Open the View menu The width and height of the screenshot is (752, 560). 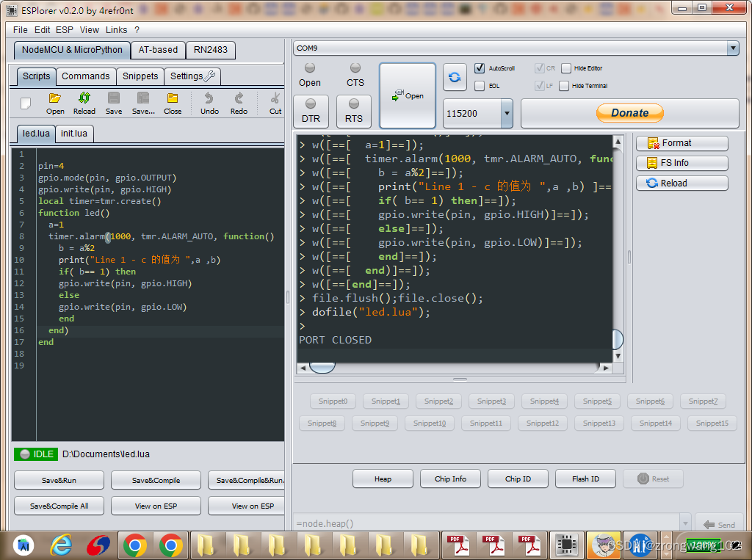point(89,30)
